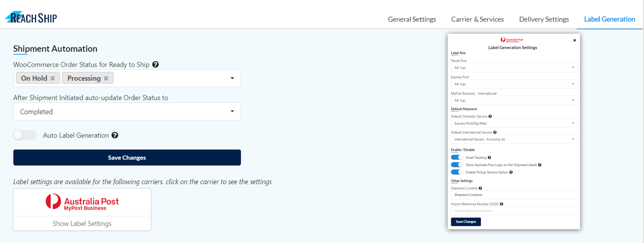The height and width of the screenshot is (243, 644).
Task: Switch to the Carrier & Services tab
Action: [x=477, y=19]
